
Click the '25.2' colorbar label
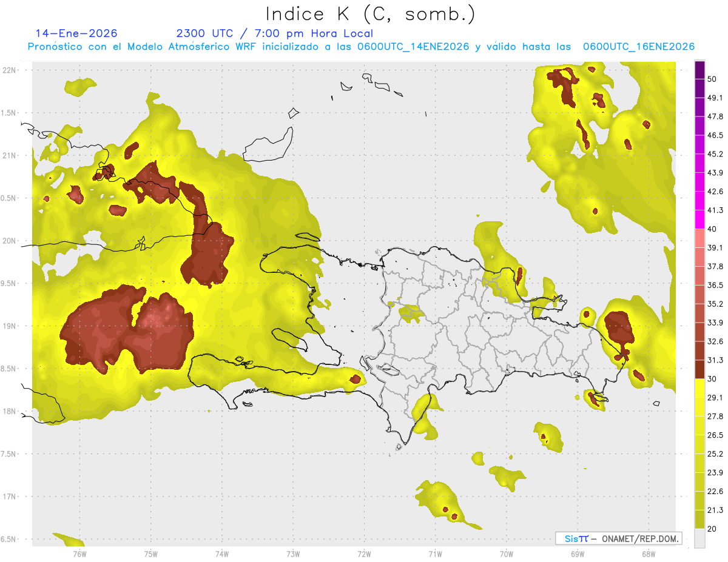pos(715,454)
